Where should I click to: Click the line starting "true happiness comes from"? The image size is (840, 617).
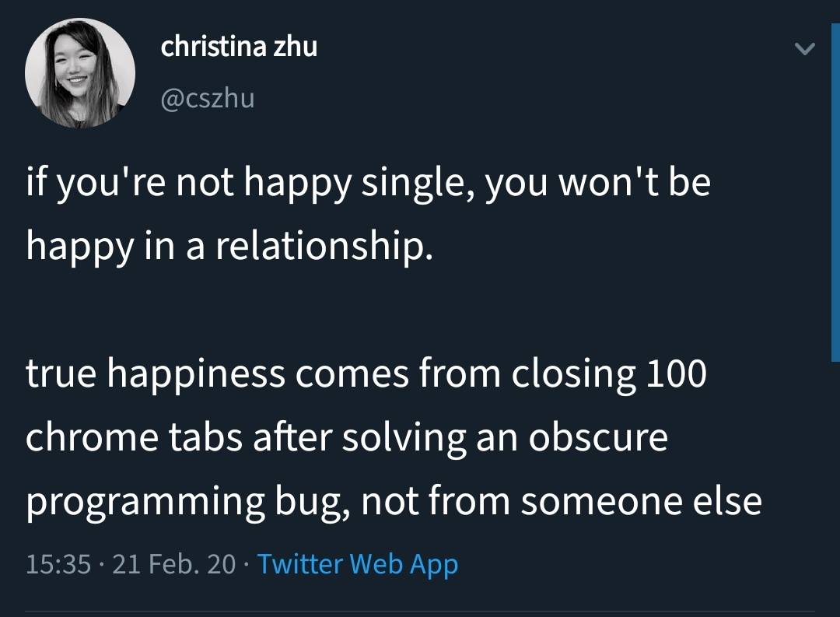366,373
